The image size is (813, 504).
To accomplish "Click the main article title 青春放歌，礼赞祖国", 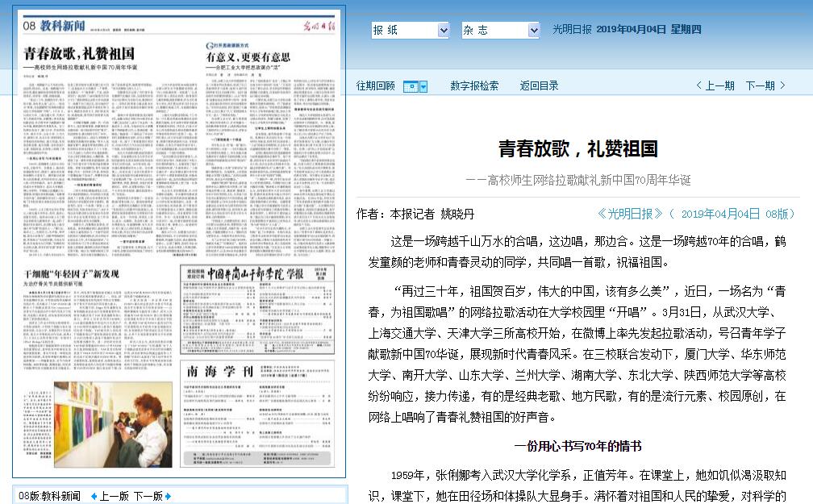I will [578, 149].
